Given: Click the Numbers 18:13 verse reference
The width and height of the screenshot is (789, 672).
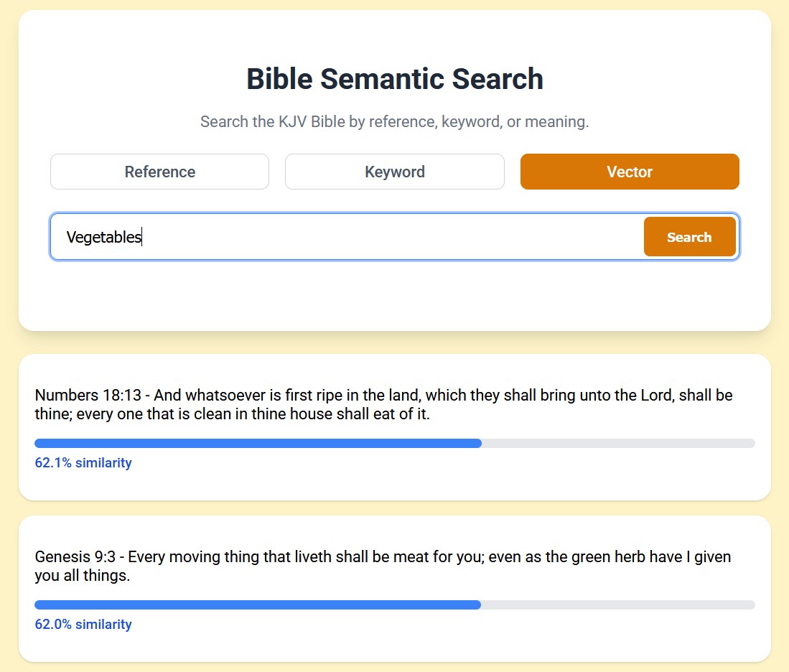Looking at the screenshot, I should pyautogui.click(x=78, y=395).
